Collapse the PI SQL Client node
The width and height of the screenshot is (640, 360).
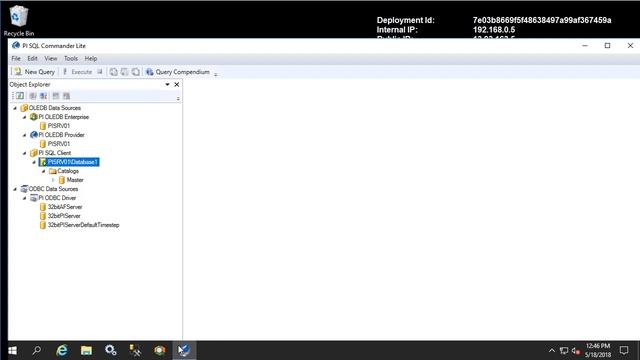pyautogui.click(x=24, y=153)
